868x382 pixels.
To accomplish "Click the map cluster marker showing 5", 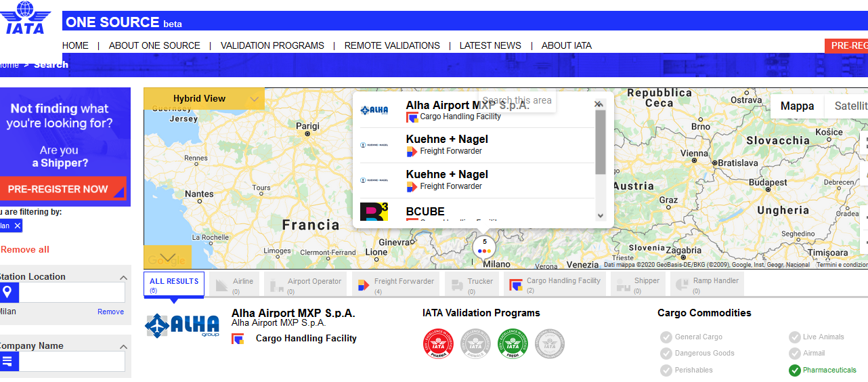I will point(484,246).
